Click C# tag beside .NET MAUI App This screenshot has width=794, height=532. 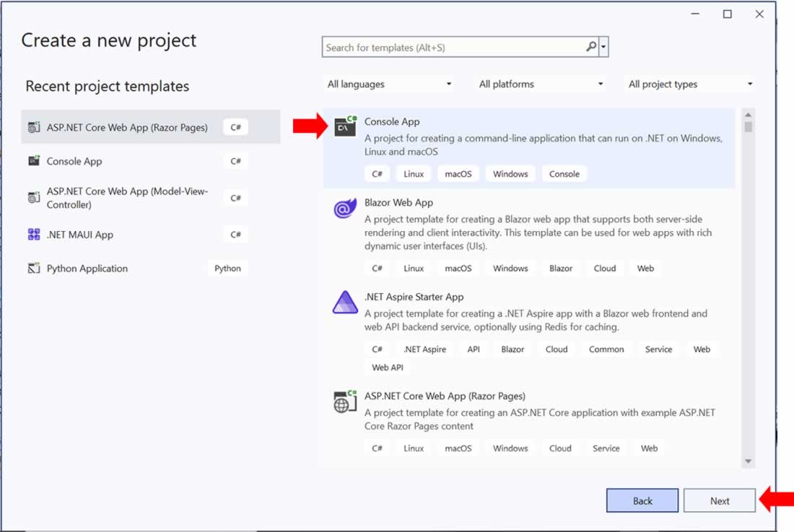(235, 235)
